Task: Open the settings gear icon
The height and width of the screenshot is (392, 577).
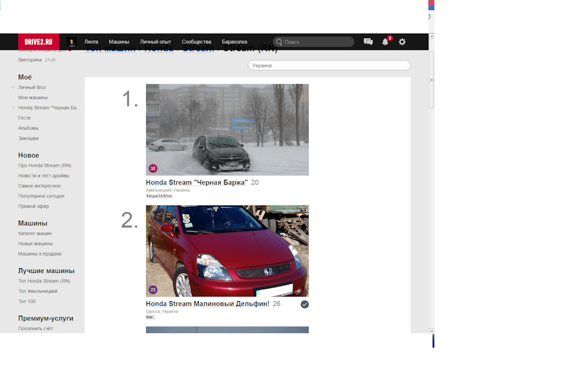Action: tap(402, 41)
